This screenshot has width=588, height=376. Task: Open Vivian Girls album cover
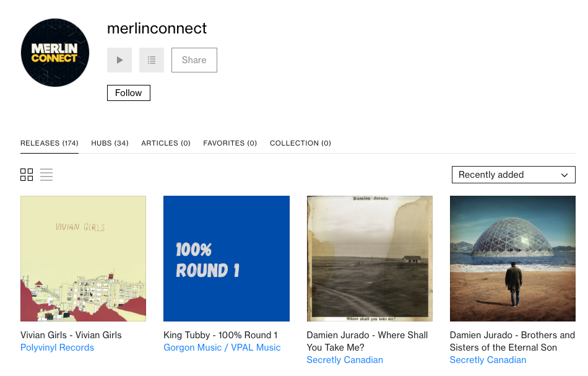point(83,258)
